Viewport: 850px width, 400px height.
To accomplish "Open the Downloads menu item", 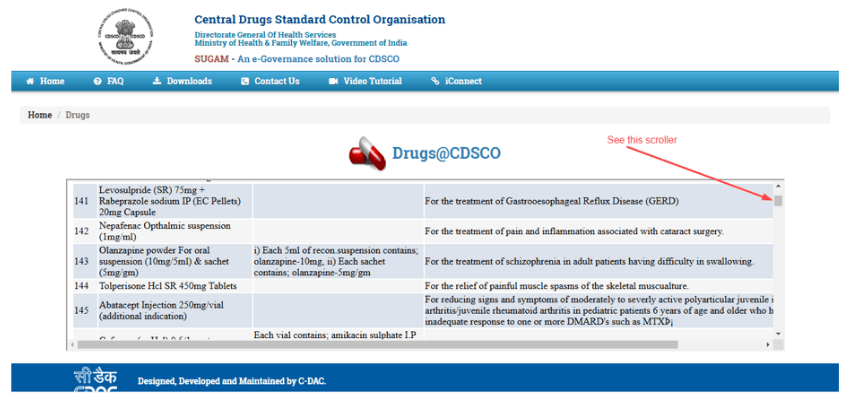I will coord(182,81).
